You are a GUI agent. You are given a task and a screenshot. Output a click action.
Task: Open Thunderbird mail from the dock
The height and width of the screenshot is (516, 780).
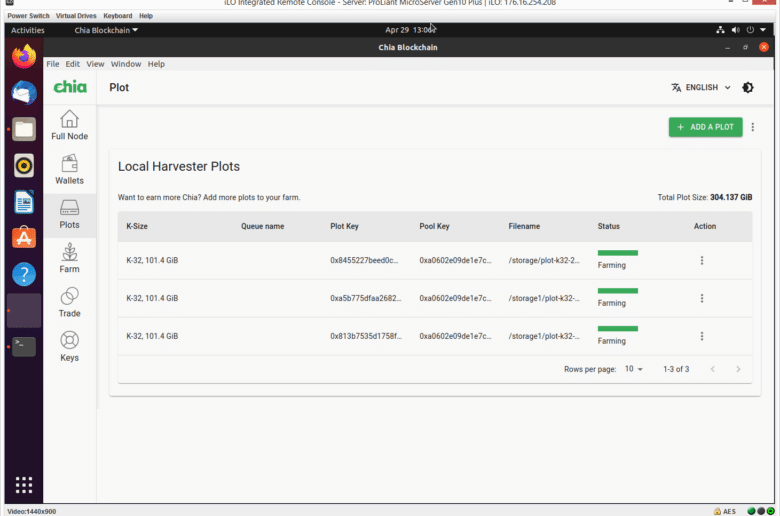pos(24,93)
